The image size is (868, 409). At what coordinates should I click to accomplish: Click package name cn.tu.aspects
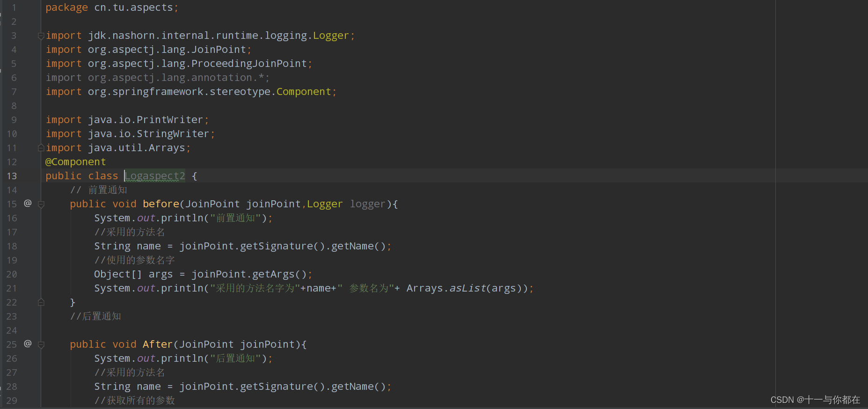coord(133,7)
